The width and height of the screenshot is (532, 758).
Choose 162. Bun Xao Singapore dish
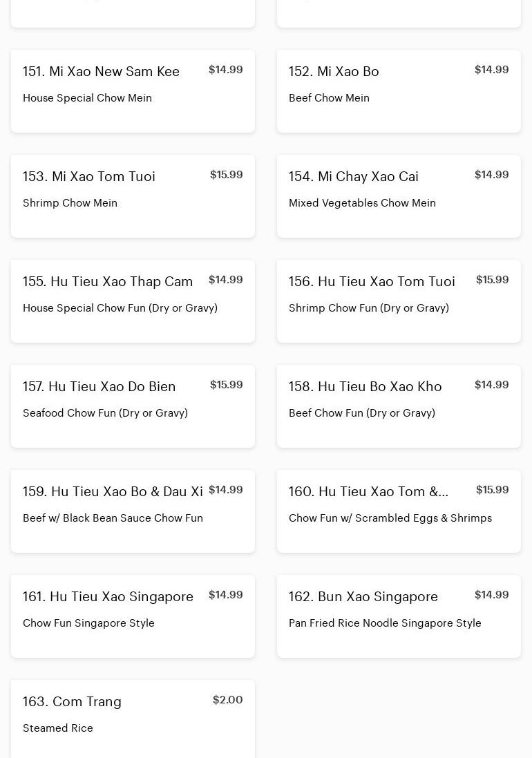click(x=399, y=616)
